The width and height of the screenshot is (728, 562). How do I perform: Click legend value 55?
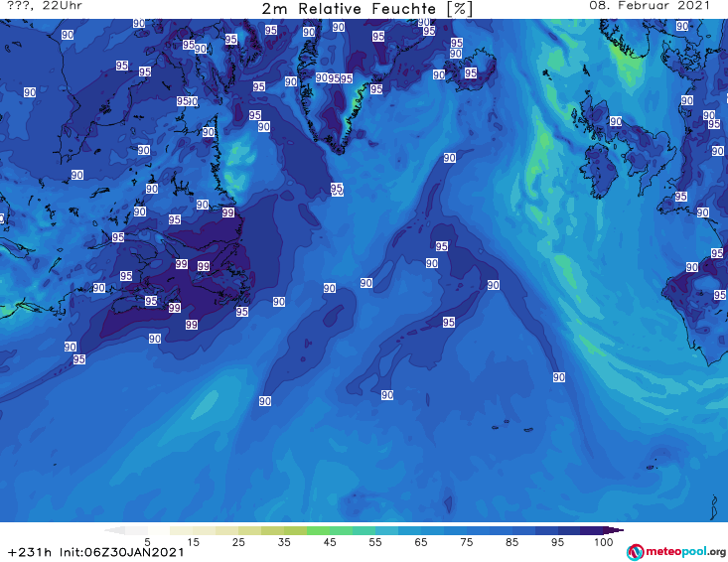374,542
